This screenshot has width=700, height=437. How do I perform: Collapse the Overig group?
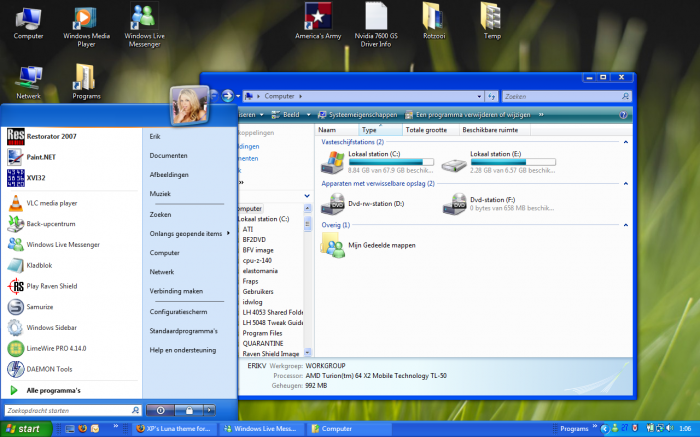625,225
